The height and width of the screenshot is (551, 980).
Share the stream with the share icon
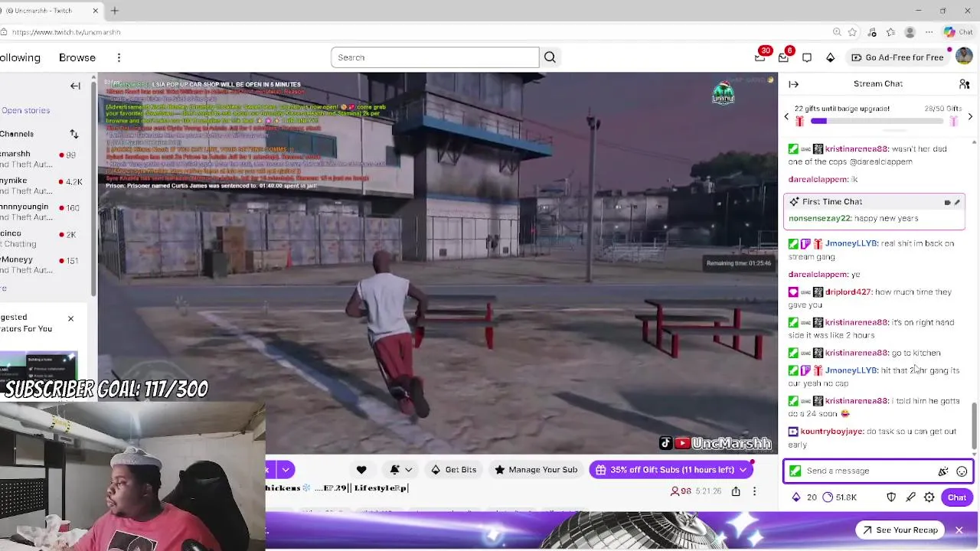(736, 491)
